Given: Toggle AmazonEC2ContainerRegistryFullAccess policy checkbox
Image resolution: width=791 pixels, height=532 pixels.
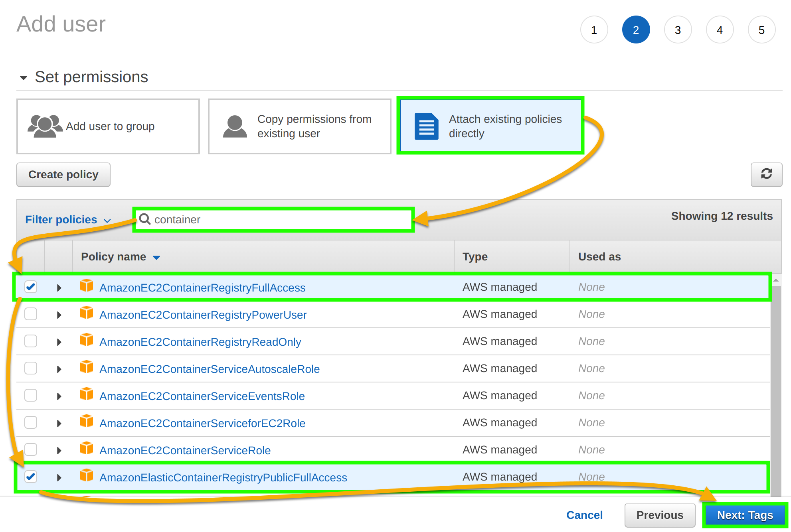Looking at the screenshot, I should pos(31,288).
